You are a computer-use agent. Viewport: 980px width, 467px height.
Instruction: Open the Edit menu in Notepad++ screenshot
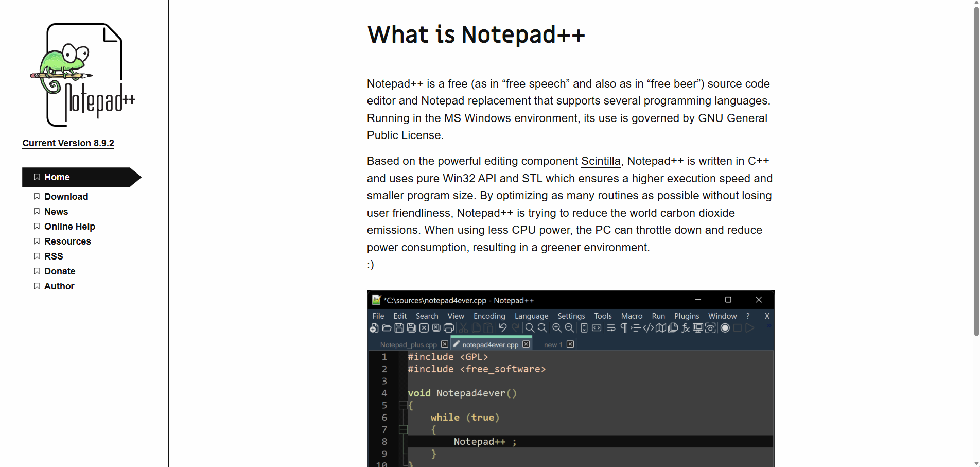tap(400, 316)
